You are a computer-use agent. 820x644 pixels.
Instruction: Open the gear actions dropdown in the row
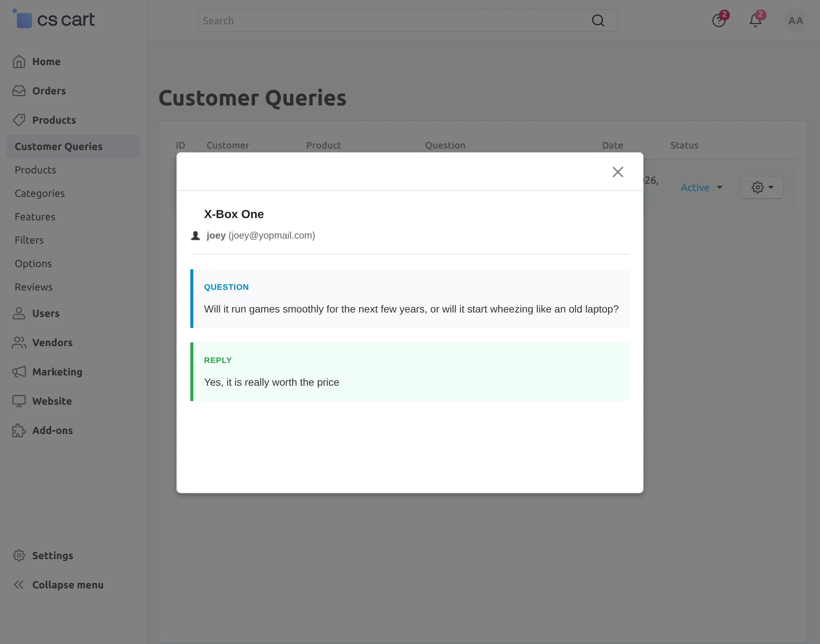coord(762,187)
